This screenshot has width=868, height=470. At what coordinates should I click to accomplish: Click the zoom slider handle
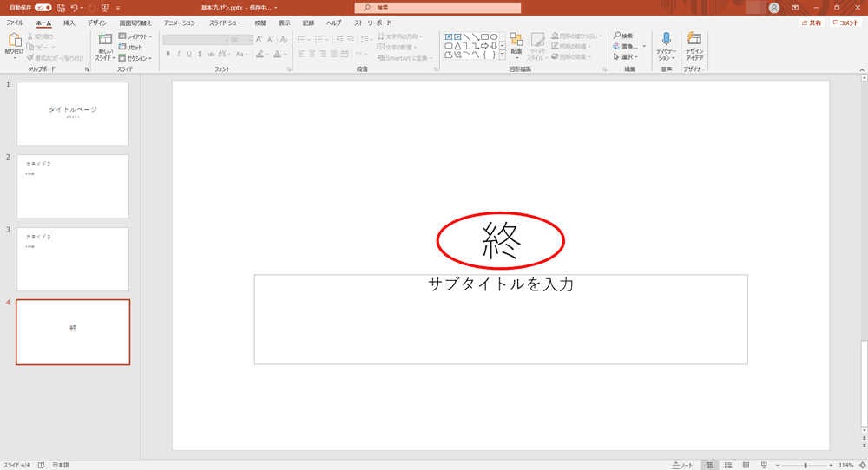coord(806,466)
